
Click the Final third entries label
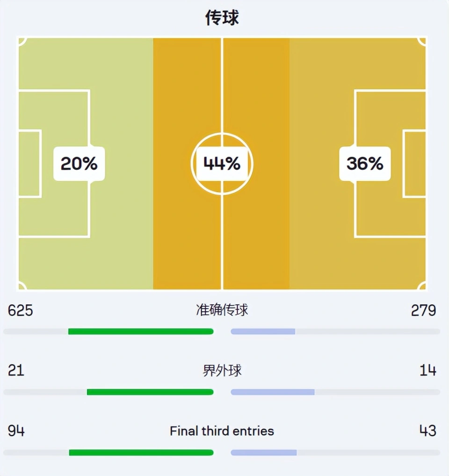click(x=222, y=431)
